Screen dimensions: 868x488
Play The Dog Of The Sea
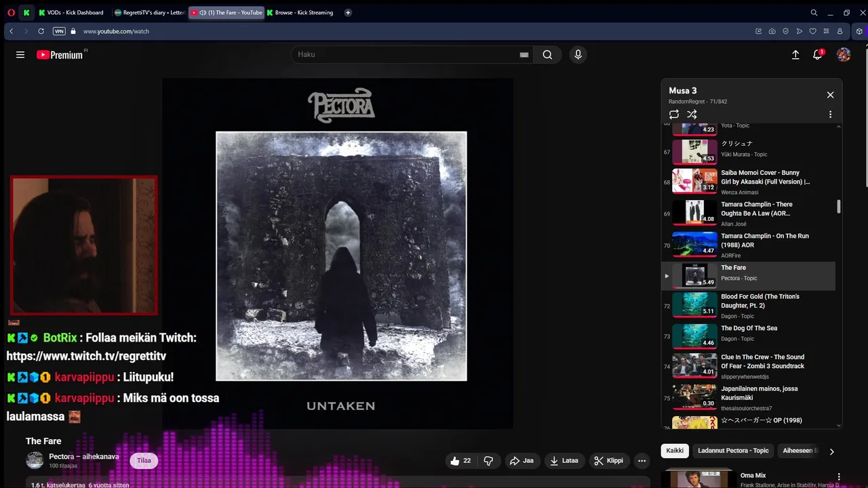tap(749, 336)
